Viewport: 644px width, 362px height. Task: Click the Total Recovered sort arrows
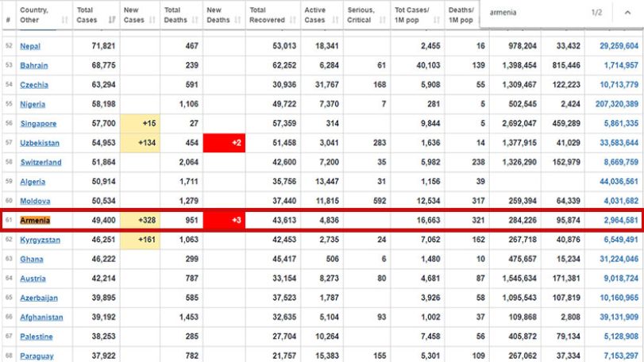click(293, 20)
